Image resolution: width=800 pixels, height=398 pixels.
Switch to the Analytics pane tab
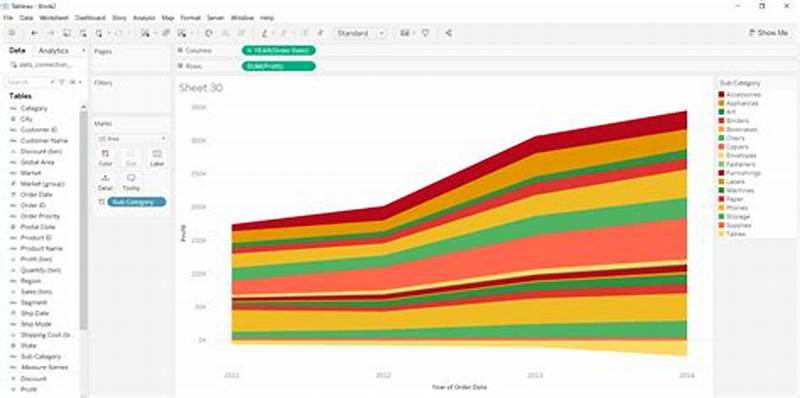54,51
